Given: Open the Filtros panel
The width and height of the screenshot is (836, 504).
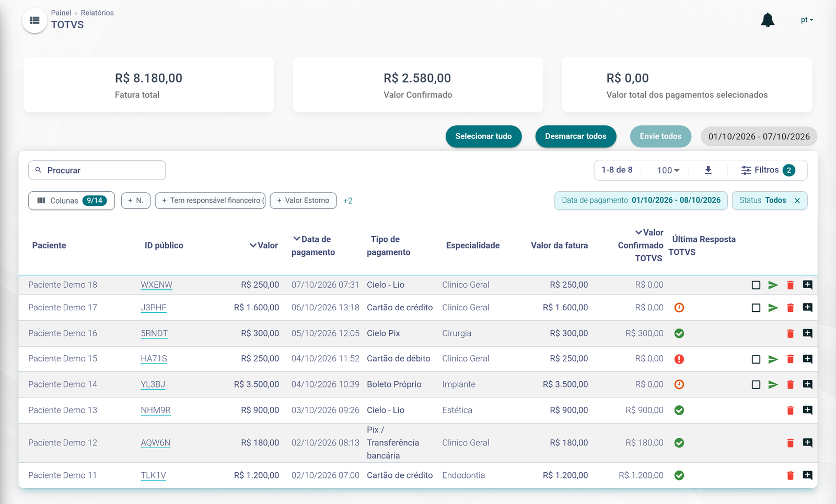Looking at the screenshot, I should pyautogui.click(x=768, y=170).
